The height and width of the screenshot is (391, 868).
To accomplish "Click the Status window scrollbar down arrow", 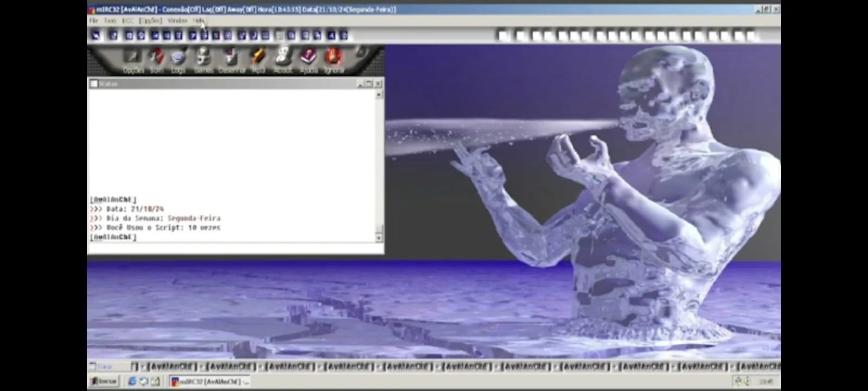I will 379,238.
